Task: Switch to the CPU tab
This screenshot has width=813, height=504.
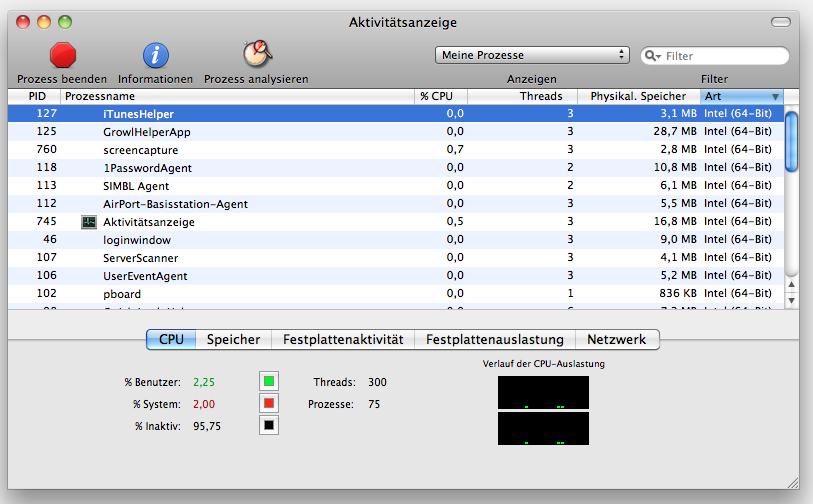Action: point(171,339)
